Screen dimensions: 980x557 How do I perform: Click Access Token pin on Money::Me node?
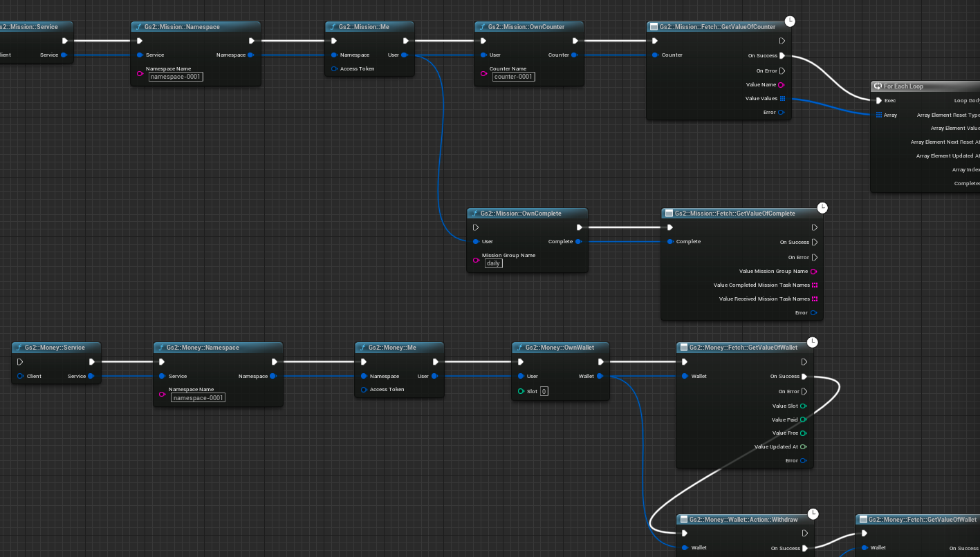tap(364, 390)
